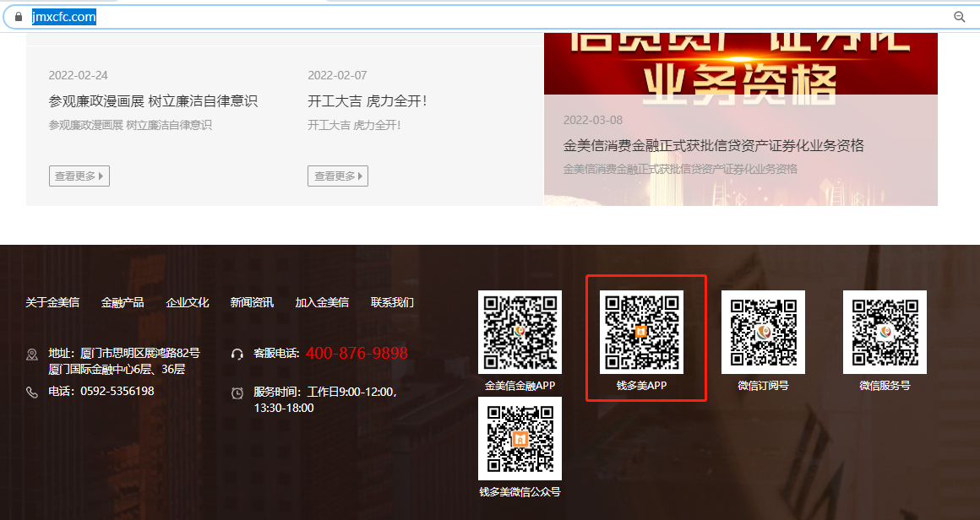980x520 pixels.
Task: Click the 400-876-9898 customer service number
Action: pyautogui.click(x=357, y=353)
